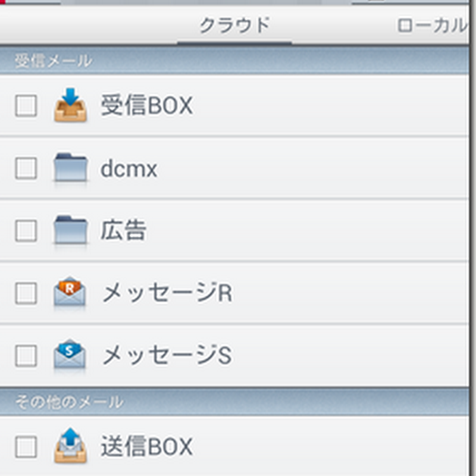Check the dcmx folder checkbox
Screen dimensions: 476x476
(x=26, y=169)
